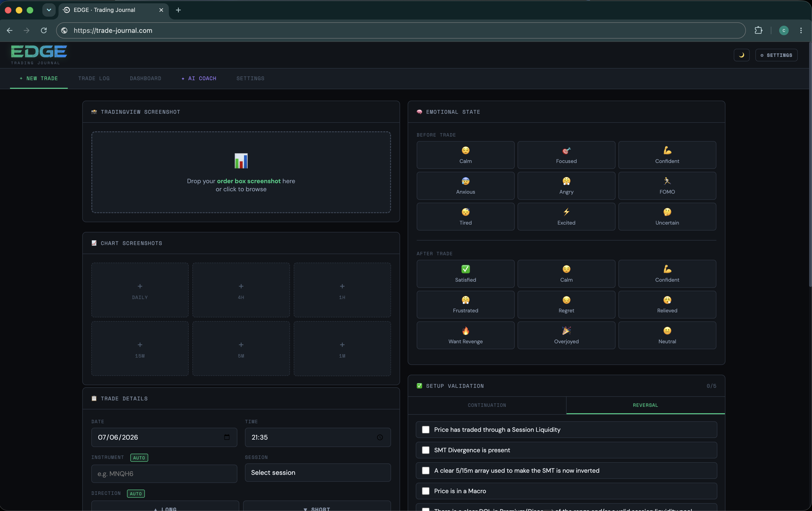Click the page vertical scrollbar
The width and height of the screenshot is (812, 511).
(810, 164)
